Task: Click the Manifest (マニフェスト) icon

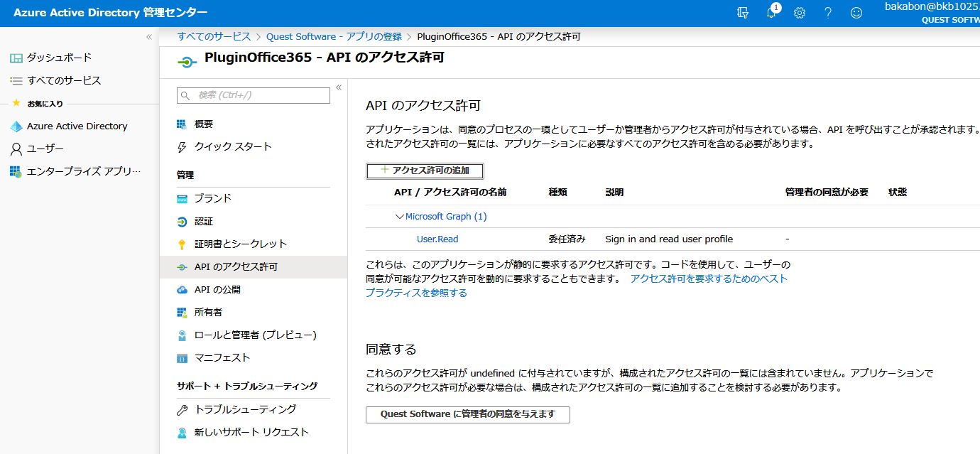Action: pos(182,357)
